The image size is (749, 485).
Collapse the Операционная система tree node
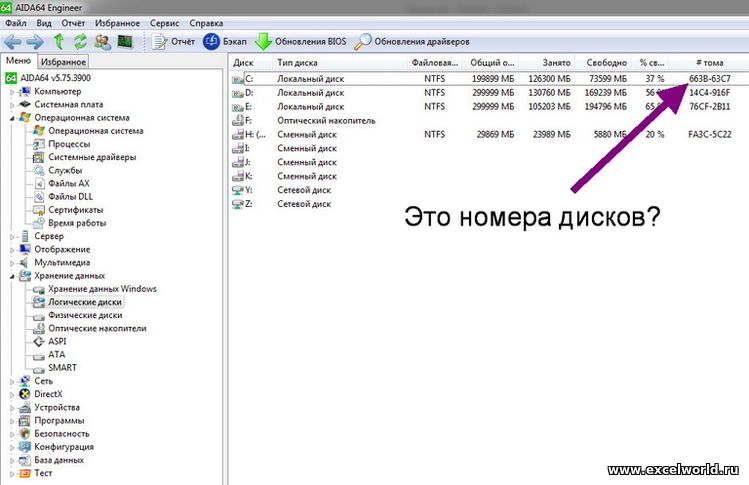(x=12, y=118)
